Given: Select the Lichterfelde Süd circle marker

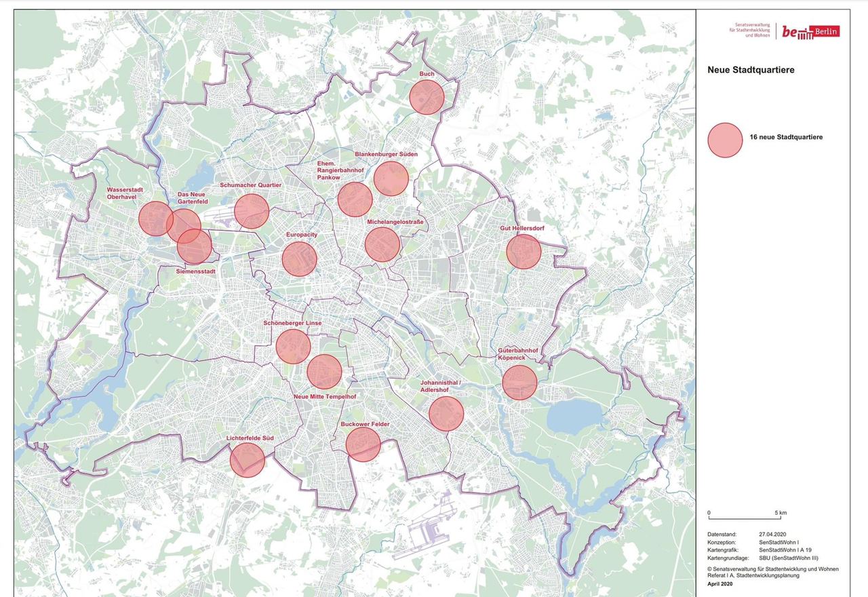Looking at the screenshot, I should click(x=248, y=460).
